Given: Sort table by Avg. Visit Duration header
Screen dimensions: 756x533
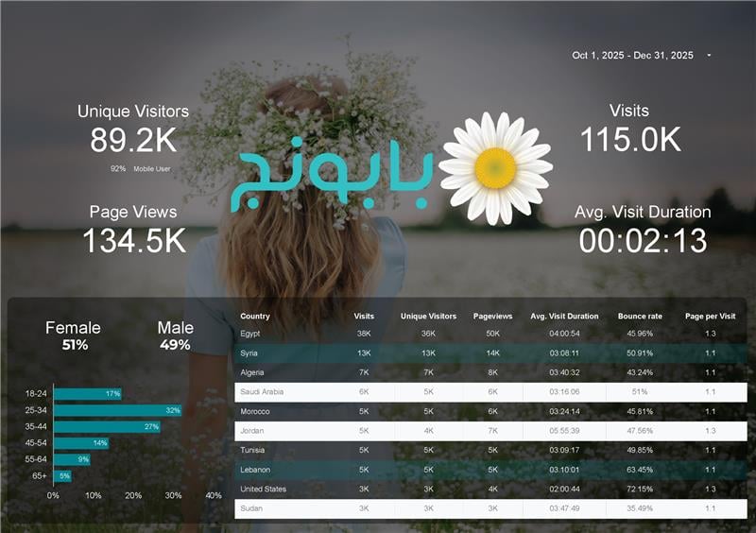Looking at the screenshot, I should (564, 317).
